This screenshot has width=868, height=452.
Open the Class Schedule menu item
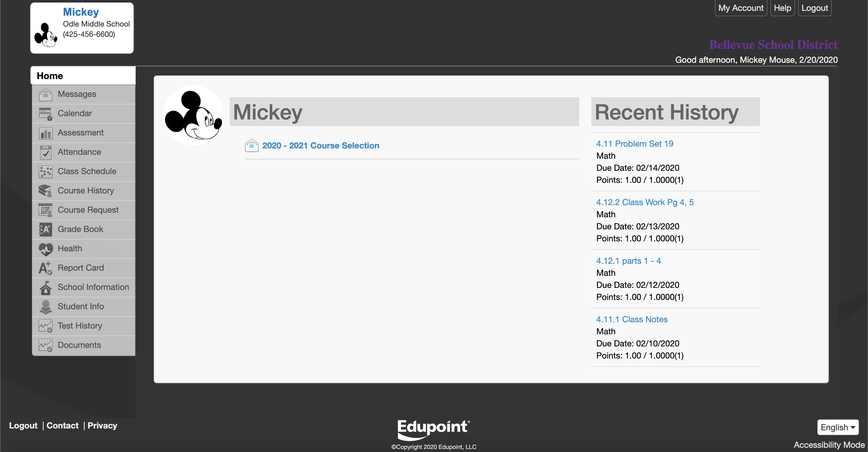(x=86, y=171)
